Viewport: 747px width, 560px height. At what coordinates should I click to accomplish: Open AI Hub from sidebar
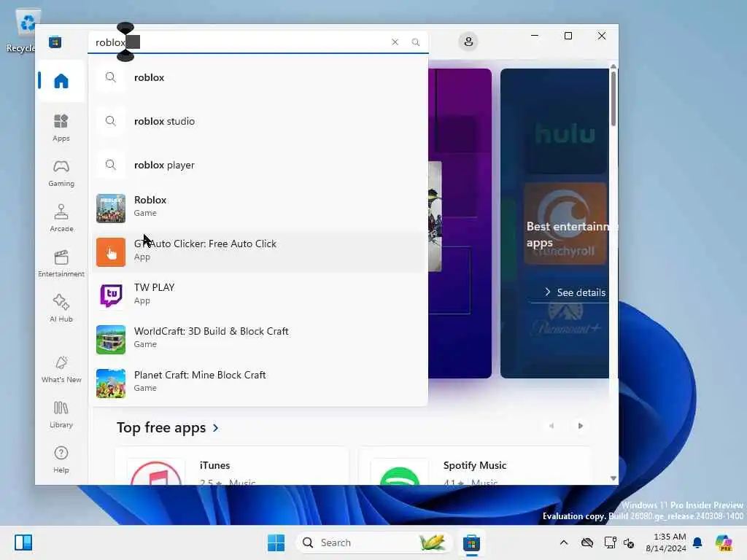click(x=61, y=308)
